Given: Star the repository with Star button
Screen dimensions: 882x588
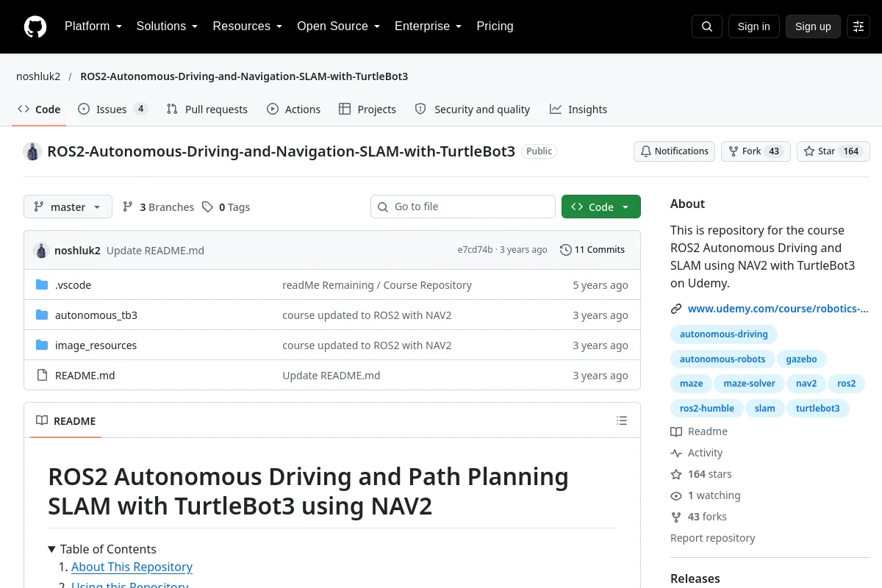Looking at the screenshot, I should (833, 151).
